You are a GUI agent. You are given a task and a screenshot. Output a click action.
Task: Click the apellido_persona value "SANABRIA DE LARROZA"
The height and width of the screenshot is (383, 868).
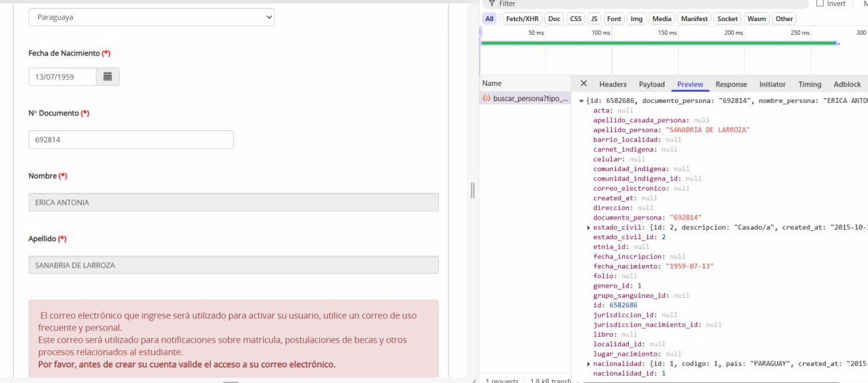click(707, 129)
